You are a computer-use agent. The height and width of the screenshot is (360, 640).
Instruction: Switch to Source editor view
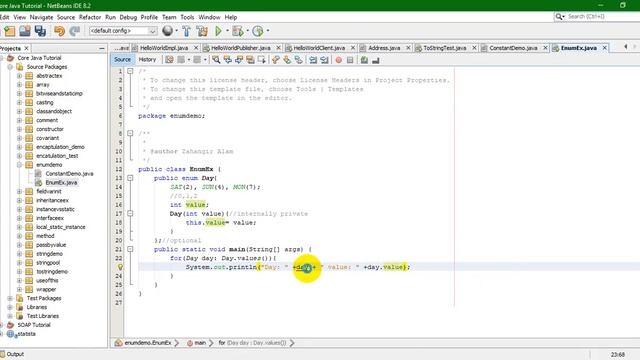click(x=122, y=60)
